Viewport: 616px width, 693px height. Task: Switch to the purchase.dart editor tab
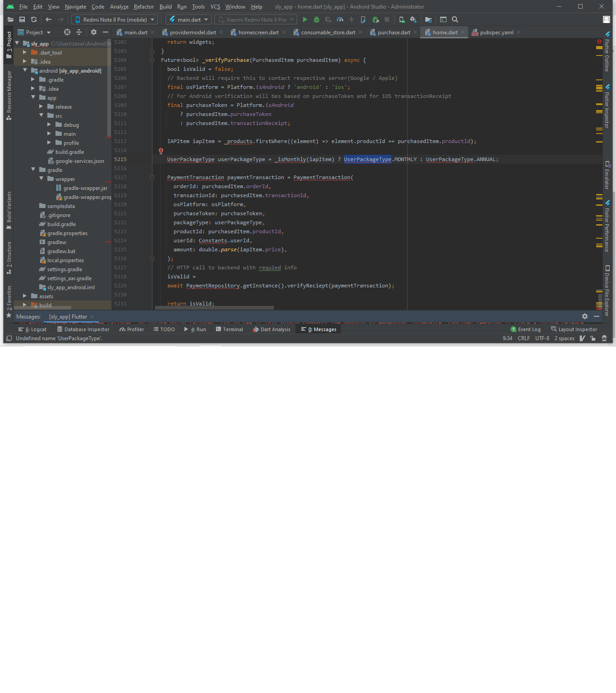coord(394,32)
